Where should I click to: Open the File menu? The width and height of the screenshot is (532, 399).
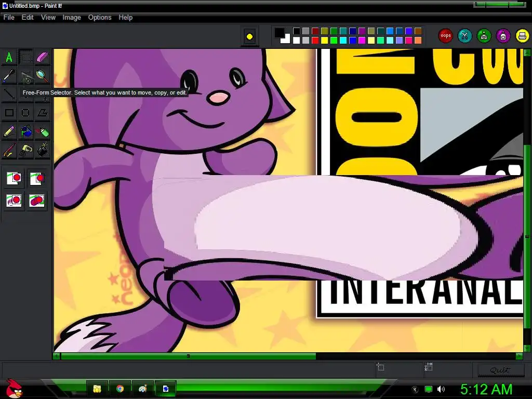(9, 17)
